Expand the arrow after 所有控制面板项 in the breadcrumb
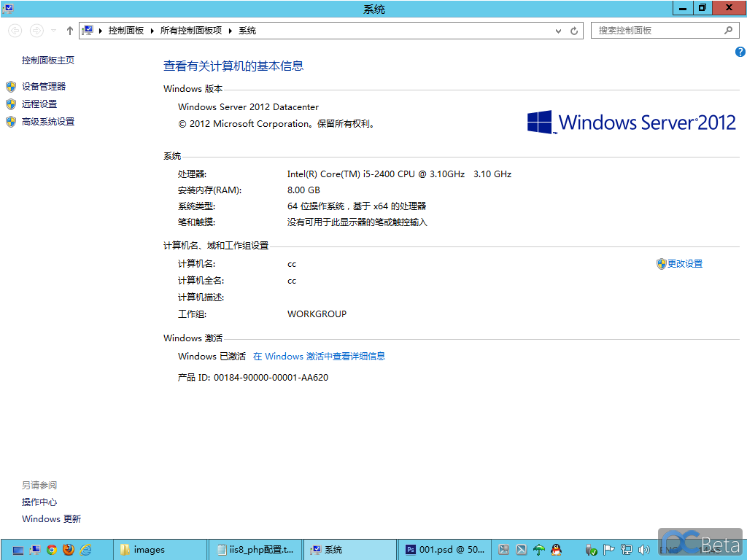Viewport: 747px width, 560px height. 231,31
